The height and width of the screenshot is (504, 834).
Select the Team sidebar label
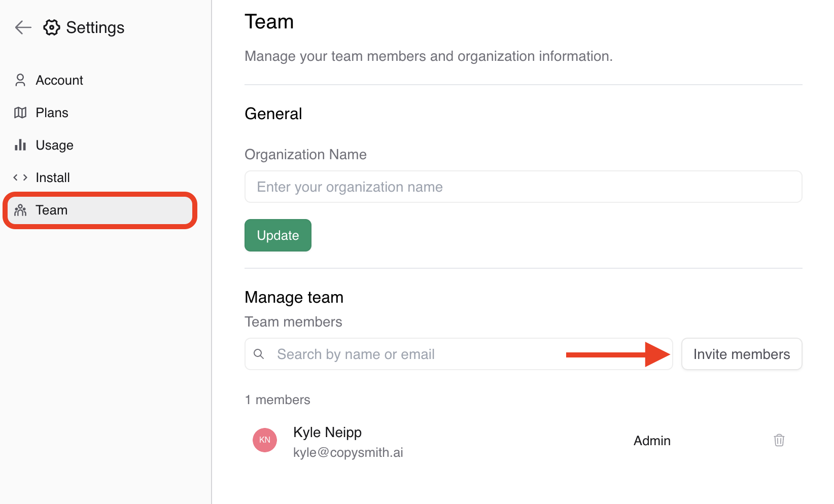tap(51, 210)
